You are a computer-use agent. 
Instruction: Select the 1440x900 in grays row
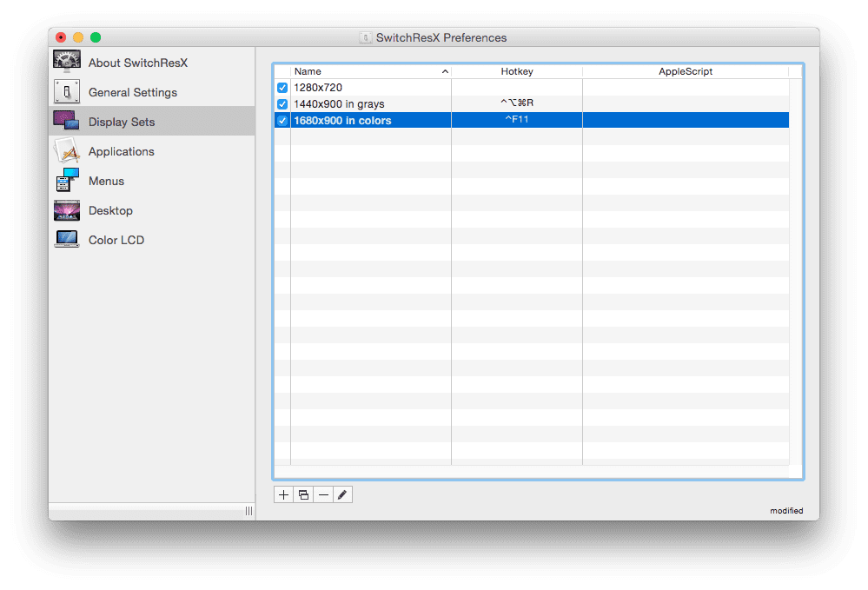[532, 104]
